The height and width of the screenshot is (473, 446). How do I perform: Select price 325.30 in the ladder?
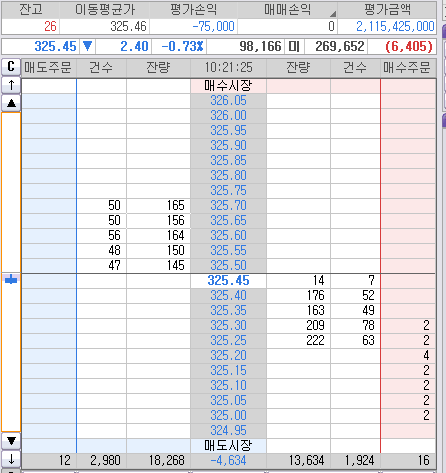click(x=228, y=326)
